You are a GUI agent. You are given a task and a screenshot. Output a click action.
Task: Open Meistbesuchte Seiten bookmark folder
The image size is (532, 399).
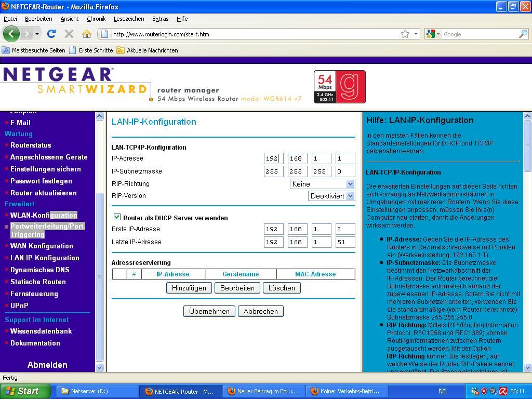pos(34,50)
